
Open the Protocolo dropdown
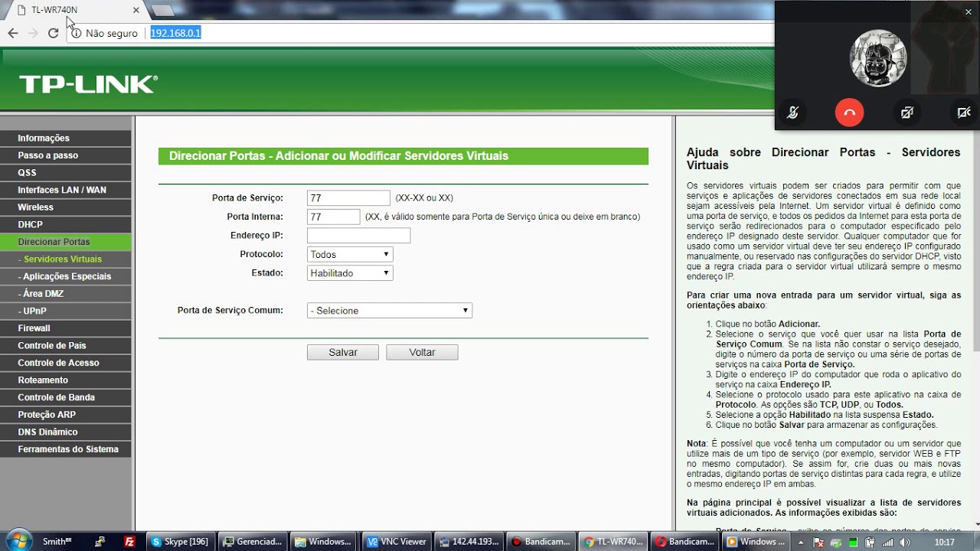pyautogui.click(x=350, y=254)
